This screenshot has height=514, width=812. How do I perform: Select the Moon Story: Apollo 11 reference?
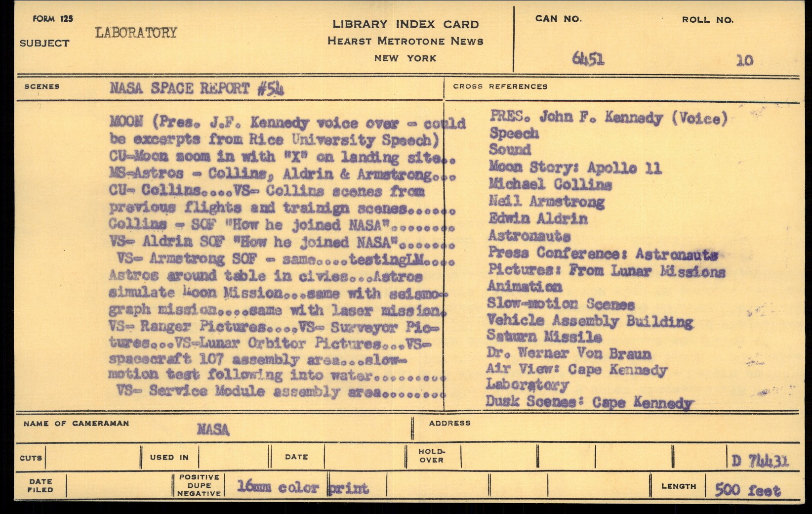coord(574,167)
